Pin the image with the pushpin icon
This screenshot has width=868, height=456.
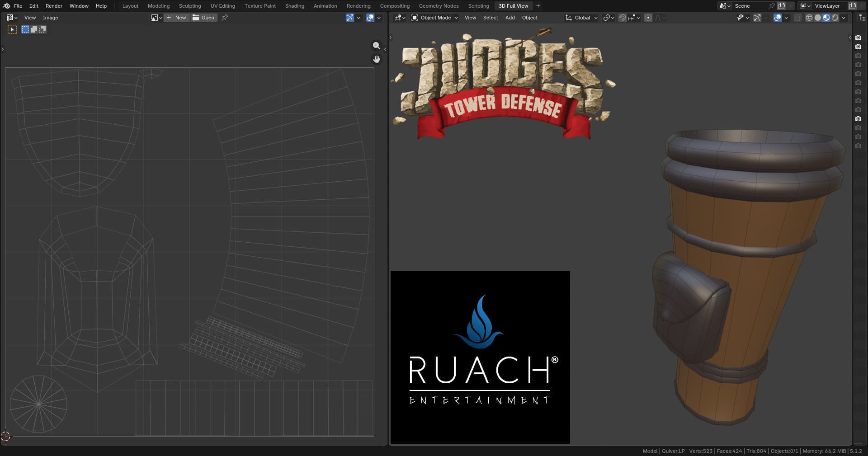click(x=225, y=18)
